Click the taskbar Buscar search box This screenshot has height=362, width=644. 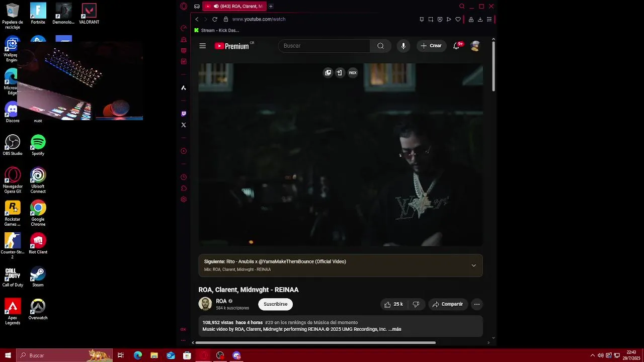pos(64,355)
